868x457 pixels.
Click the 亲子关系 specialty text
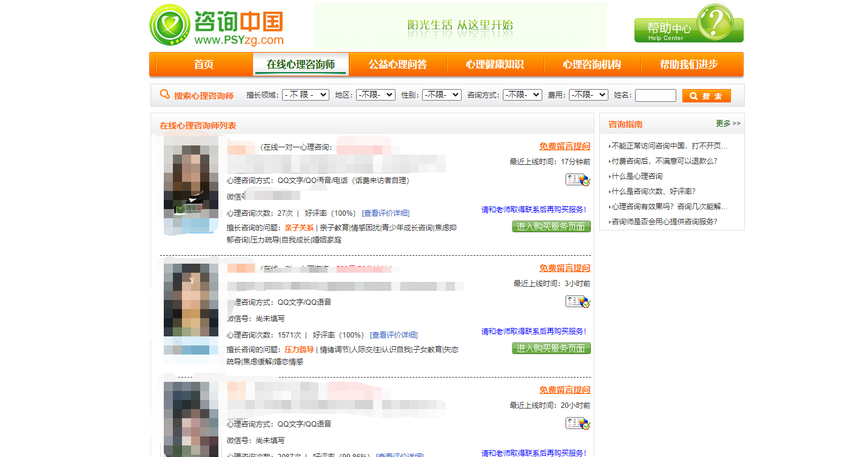(299, 228)
